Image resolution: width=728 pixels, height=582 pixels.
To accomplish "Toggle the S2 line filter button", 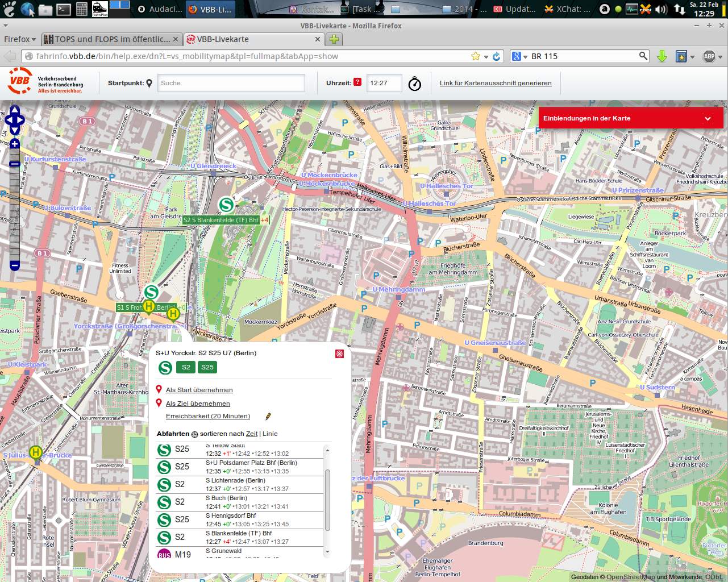I will click(x=186, y=367).
